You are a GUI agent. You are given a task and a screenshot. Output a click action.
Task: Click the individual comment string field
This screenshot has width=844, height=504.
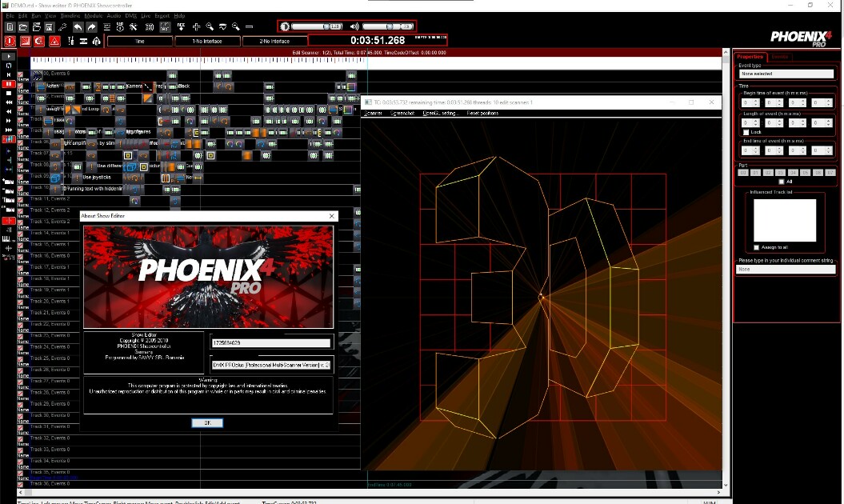[786, 270]
